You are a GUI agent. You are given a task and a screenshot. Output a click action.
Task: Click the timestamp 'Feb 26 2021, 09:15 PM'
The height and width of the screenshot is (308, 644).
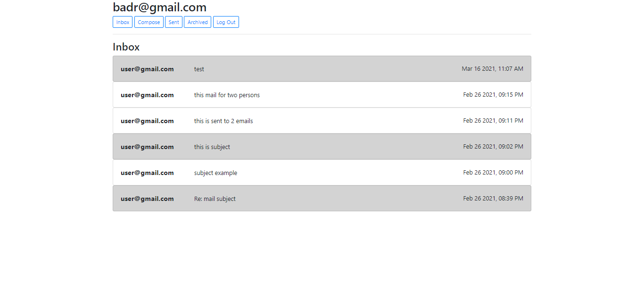[493, 94]
